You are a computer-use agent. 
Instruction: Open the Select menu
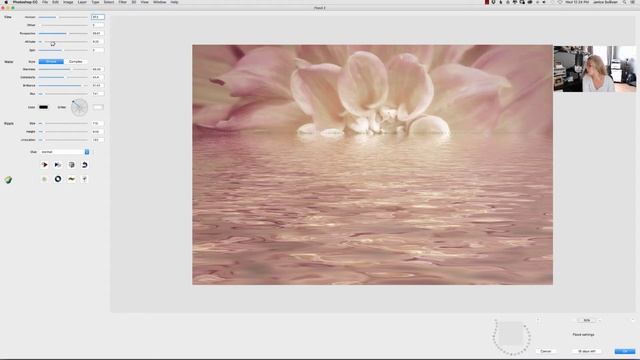pos(109,2)
